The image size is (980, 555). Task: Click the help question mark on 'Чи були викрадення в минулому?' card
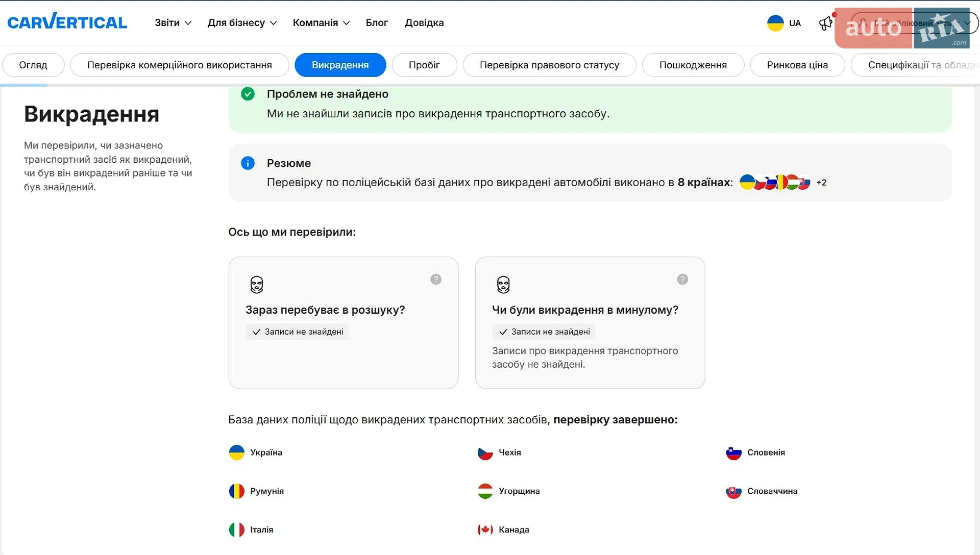tap(682, 279)
